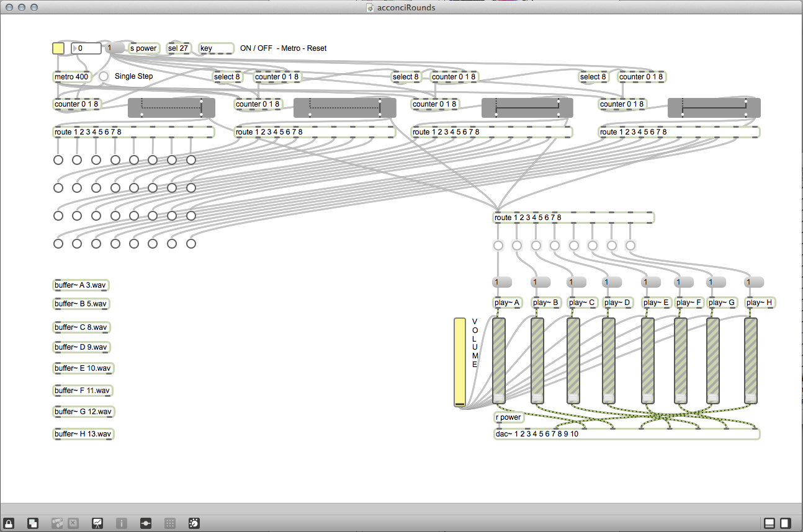Click the Single Step bang button
Viewport: 803px width, 532px height.
coord(104,76)
